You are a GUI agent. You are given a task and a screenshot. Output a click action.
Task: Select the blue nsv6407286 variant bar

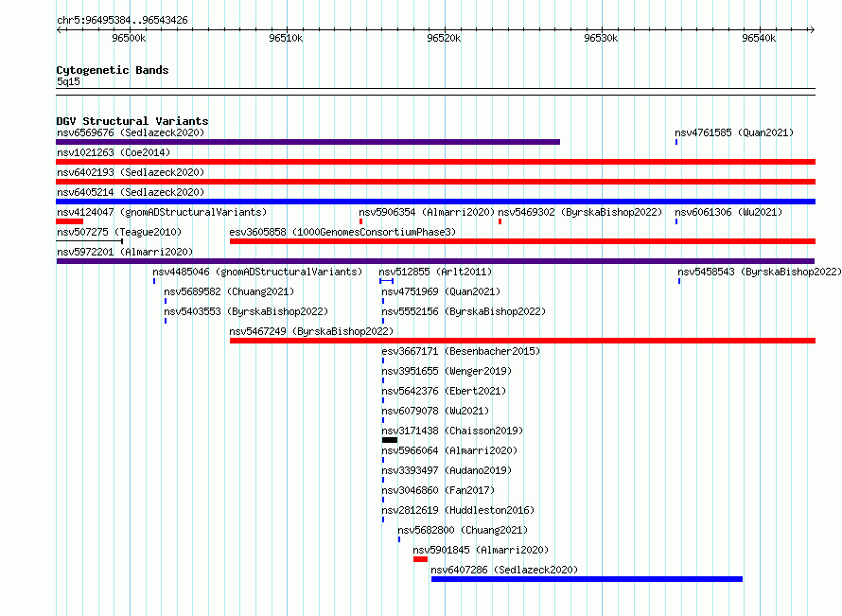(x=587, y=579)
